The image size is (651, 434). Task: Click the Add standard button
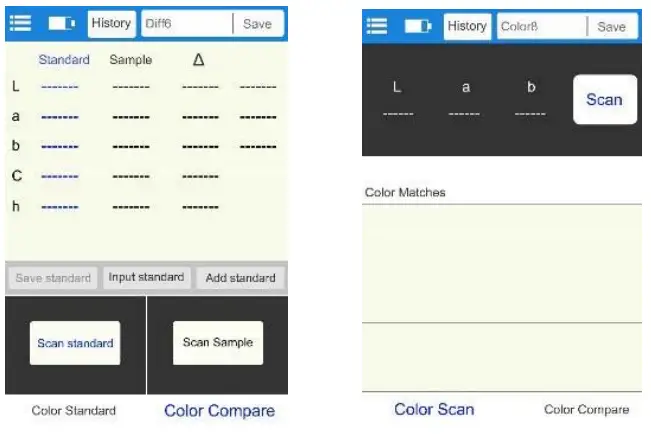(x=241, y=278)
